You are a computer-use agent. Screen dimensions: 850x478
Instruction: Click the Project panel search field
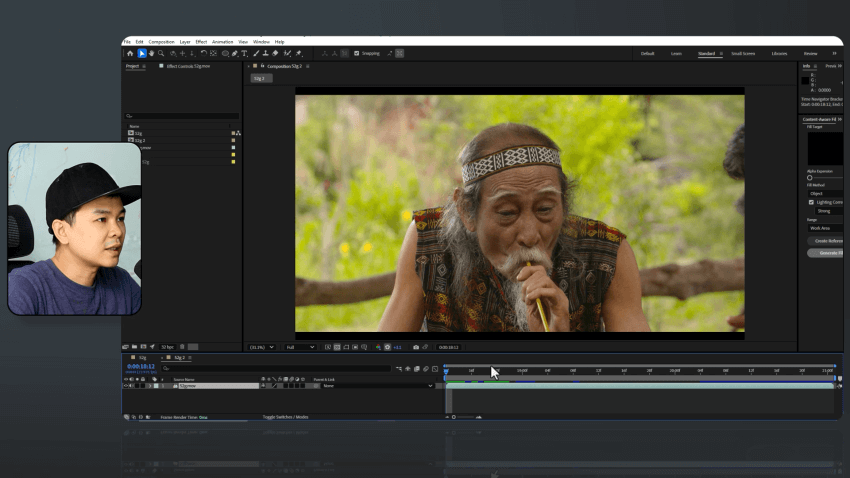182,115
